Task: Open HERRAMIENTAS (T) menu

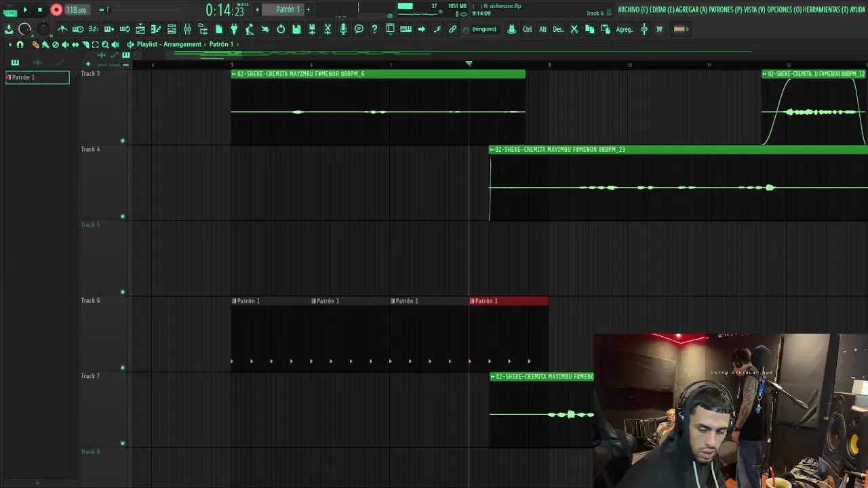Action: [x=825, y=9]
